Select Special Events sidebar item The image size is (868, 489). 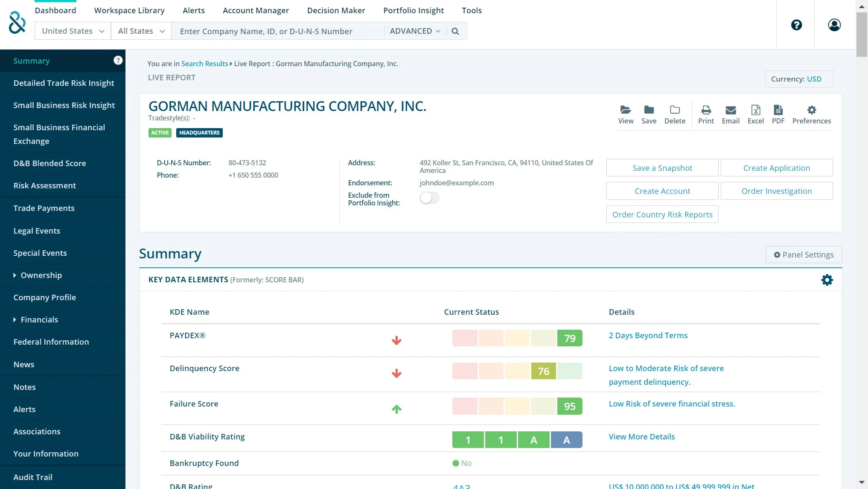click(63, 253)
